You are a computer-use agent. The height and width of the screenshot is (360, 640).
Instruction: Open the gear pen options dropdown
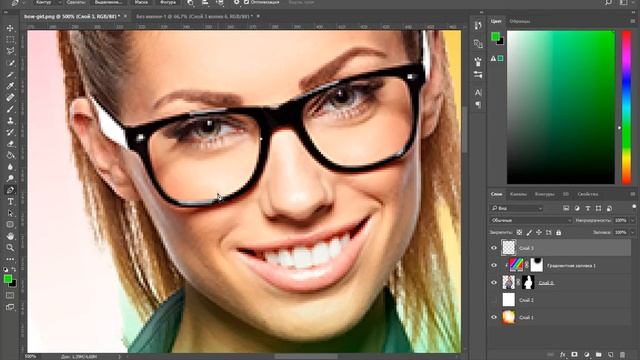237,2
